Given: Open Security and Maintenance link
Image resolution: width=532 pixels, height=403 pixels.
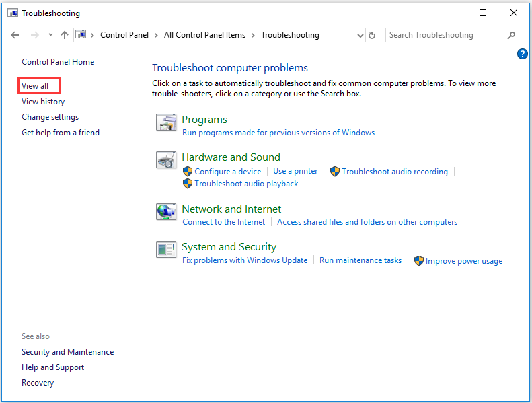Looking at the screenshot, I should coord(68,352).
